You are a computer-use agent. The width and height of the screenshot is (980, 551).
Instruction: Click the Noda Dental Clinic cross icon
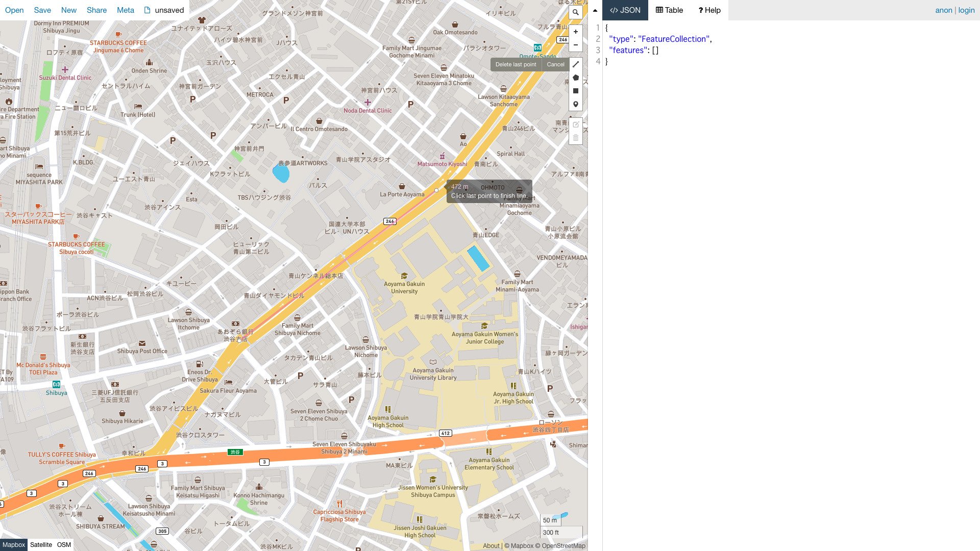[367, 102]
